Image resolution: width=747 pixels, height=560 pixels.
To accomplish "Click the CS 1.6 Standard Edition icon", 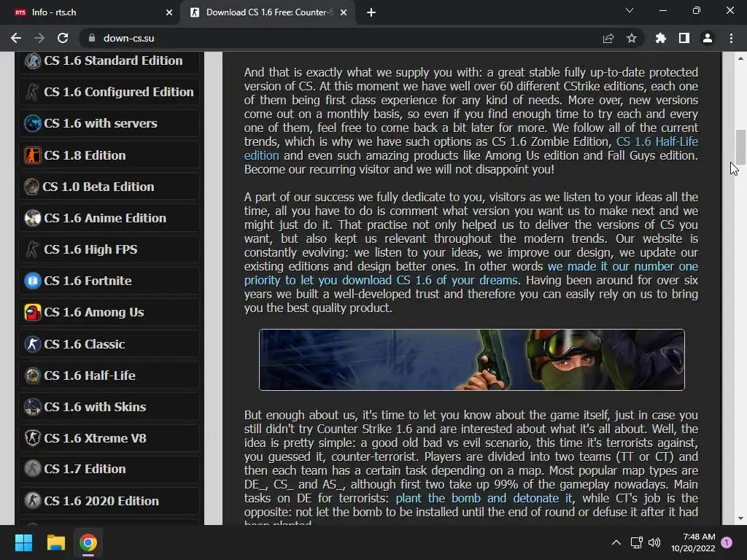I will tap(32, 61).
